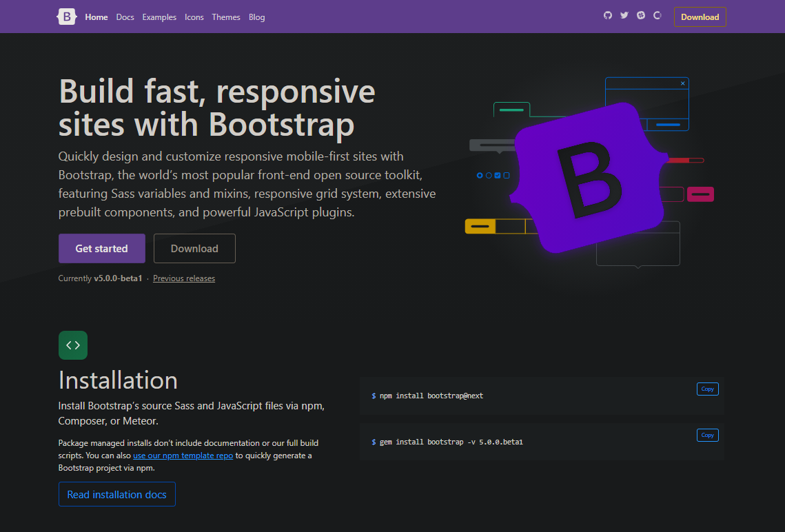Viewport: 785px width, 532px height.
Task: Click the green code icon above Installation
Action: point(72,345)
